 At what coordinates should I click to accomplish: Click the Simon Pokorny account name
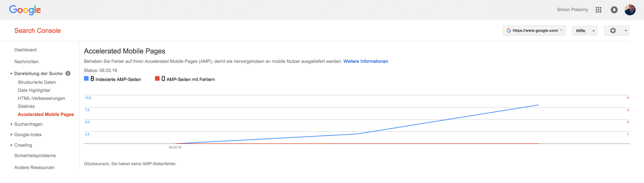click(572, 10)
